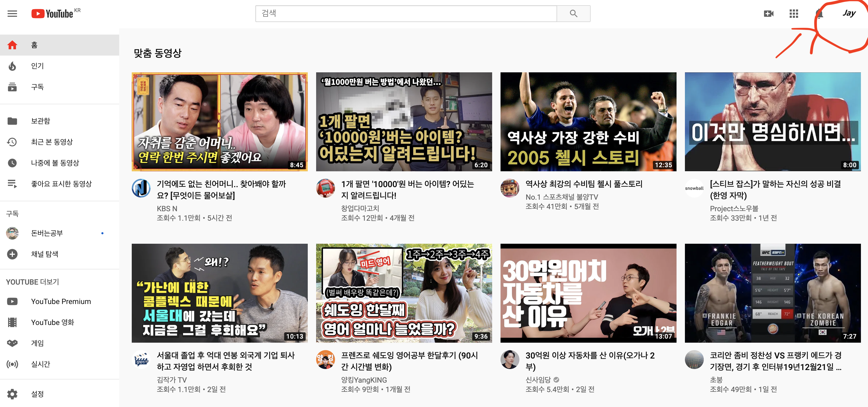Open the 신사임당 channel avatar
This screenshot has height=407, width=868.
click(509, 359)
